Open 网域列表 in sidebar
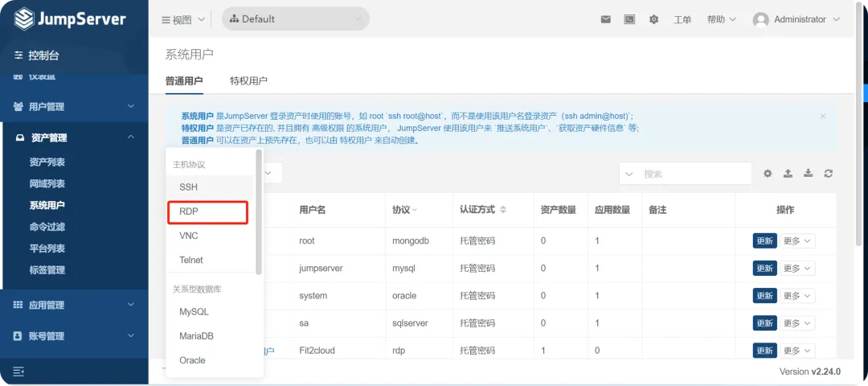The height and width of the screenshot is (386, 868). coord(47,184)
